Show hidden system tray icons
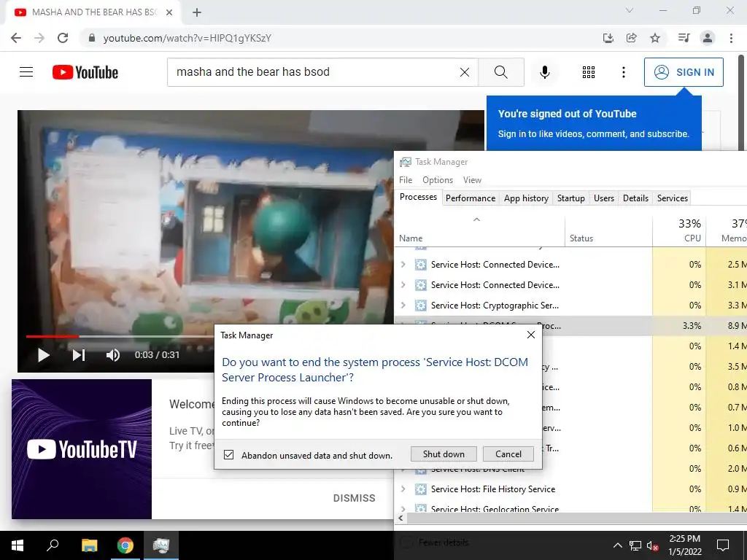This screenshot has height=560, width=747. 617,545
